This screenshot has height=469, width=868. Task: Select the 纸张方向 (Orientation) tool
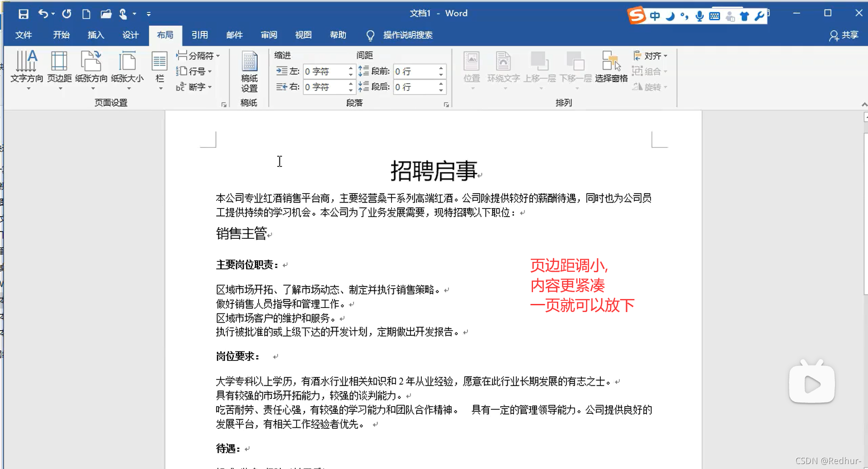(91, 70)
